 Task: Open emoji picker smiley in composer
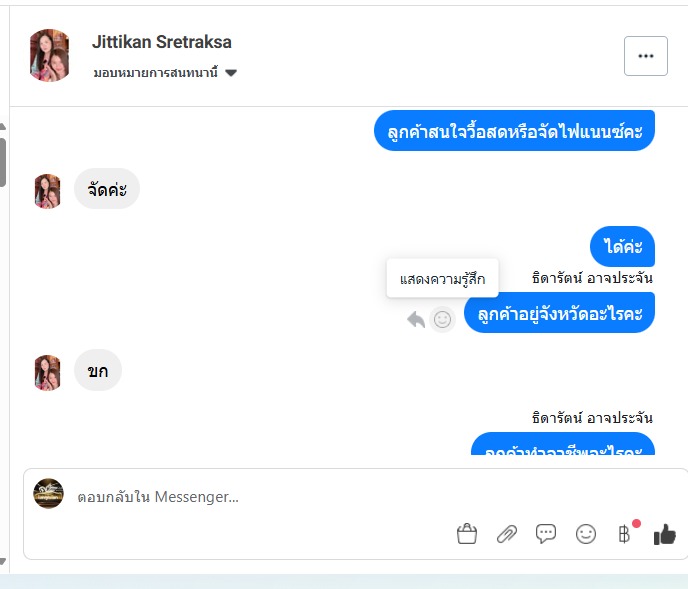pos(586,534)
